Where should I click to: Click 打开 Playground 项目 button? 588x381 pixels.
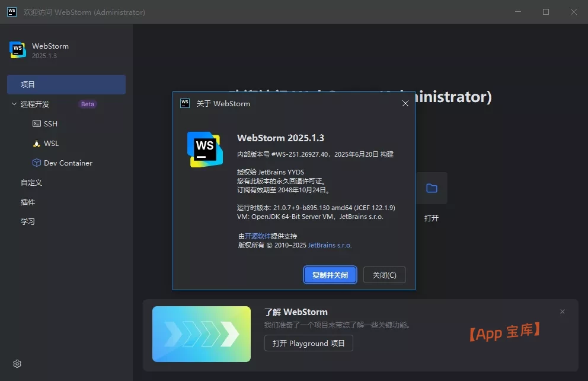308,343
